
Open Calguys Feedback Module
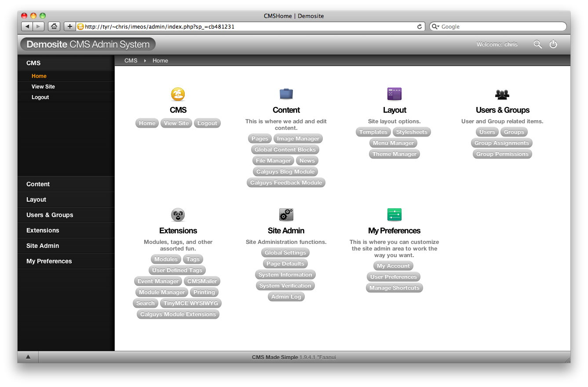pos(286,183)
